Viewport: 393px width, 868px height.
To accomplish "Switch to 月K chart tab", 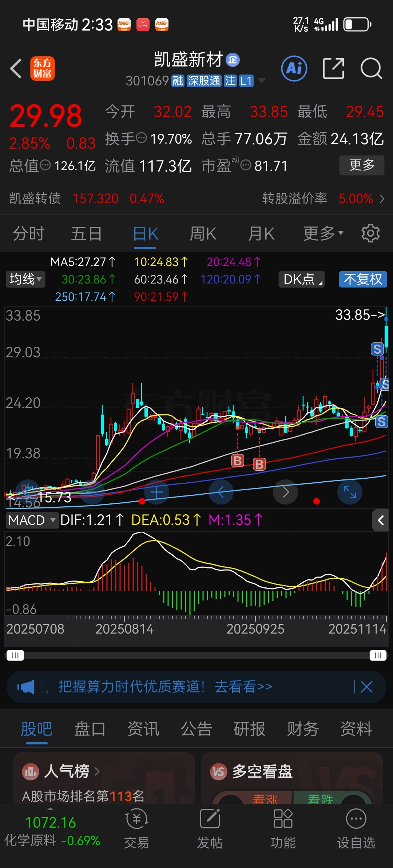I will 261,233.
